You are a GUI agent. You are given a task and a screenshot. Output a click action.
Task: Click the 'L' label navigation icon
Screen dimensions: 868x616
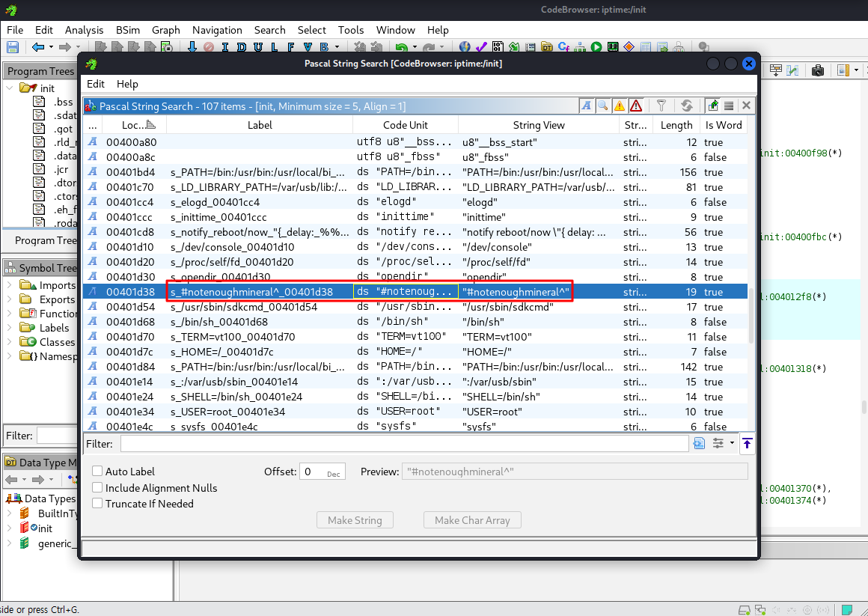275,47
